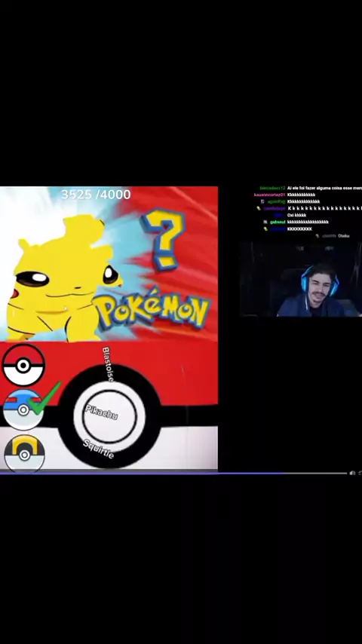The height and width of the screenshot is (644, 362).
Task: Choose the Pikachu answer in the center circle
Action: coord(102,412)
